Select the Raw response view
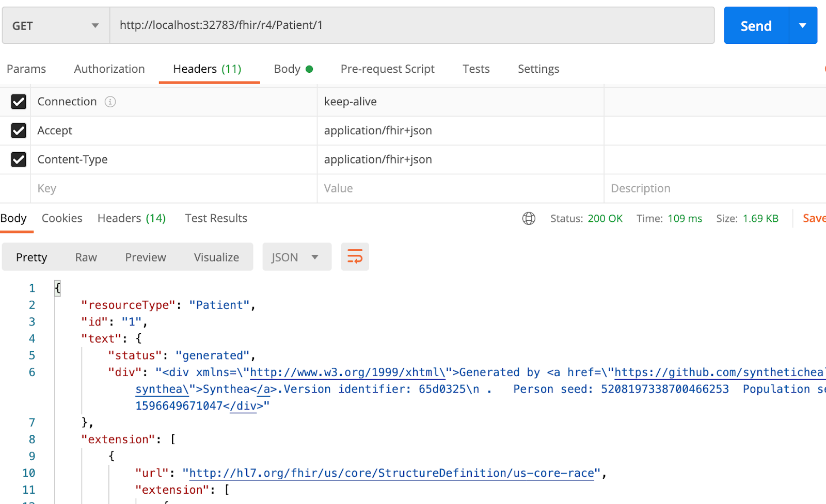The height and width of the screenshot is (504, 826). click(86, 257)
